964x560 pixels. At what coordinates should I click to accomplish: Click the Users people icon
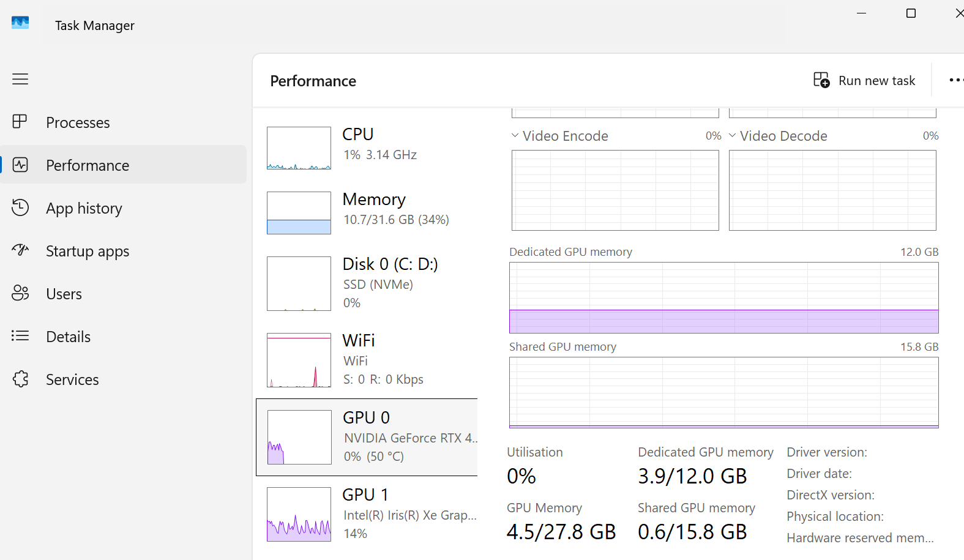click(x=20, y=293)
